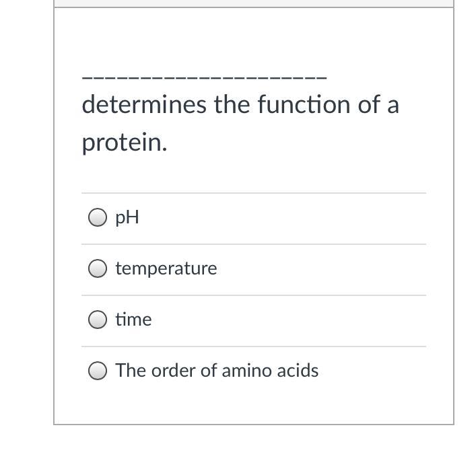Click empty space in the temperature answer row
The width and height of the screenshot is (476, 475).
[322, 269]
